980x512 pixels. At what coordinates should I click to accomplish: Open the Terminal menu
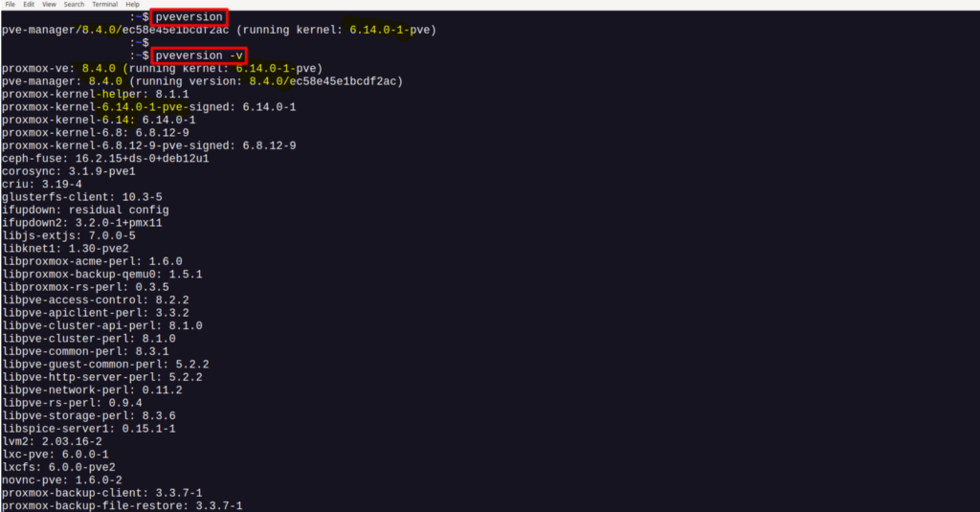pos(104,5)
